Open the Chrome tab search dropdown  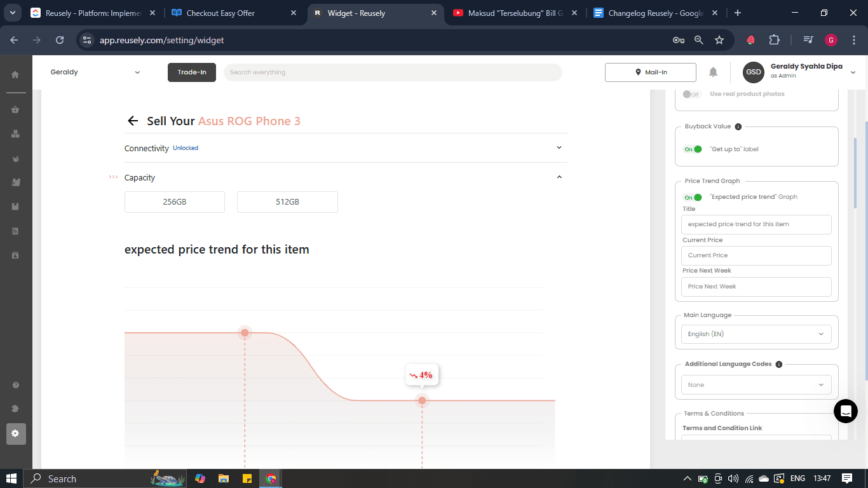13,13
